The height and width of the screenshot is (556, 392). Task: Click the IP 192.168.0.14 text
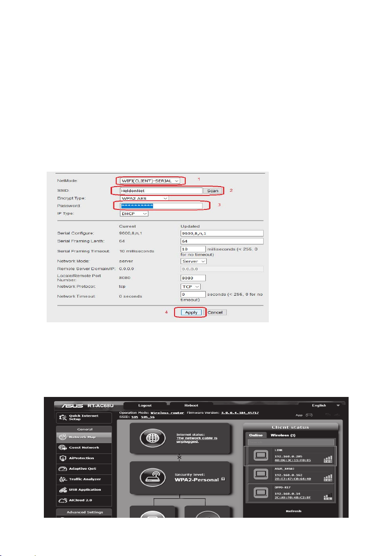coord(287,493)
